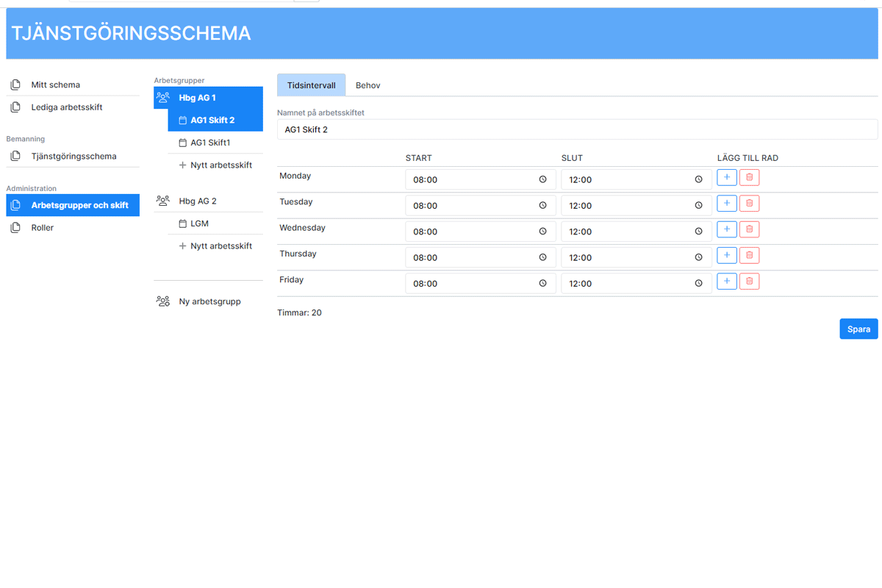The height and width of the screenshot is (588, 882).
Task: Open clock picker for Tuesday end time
Action: 698,205
